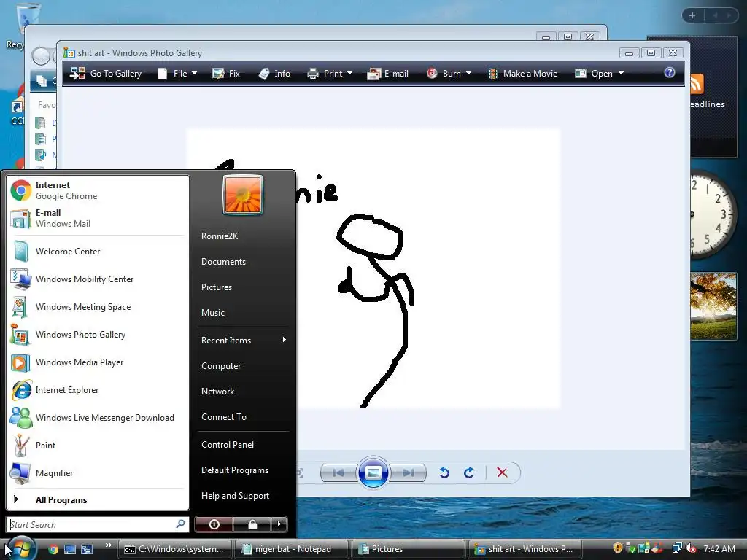The image size is (747, 560).
Task: Open Help and Support
Action: (243, 496)
